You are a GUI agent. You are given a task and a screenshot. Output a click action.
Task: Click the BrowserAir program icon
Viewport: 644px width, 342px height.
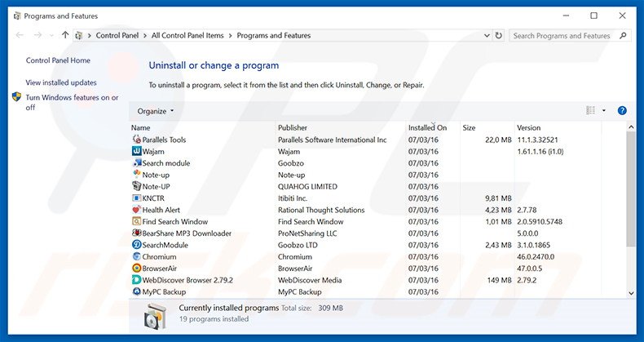137,268
